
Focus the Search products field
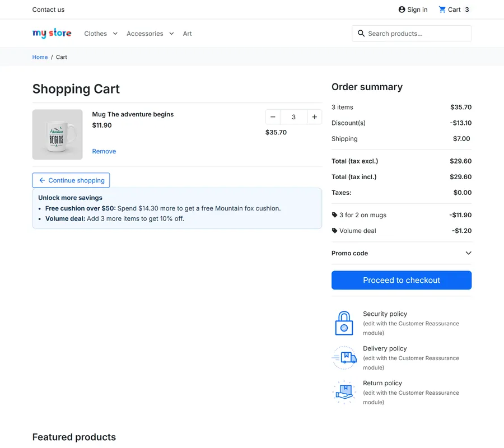pos(412,34)
